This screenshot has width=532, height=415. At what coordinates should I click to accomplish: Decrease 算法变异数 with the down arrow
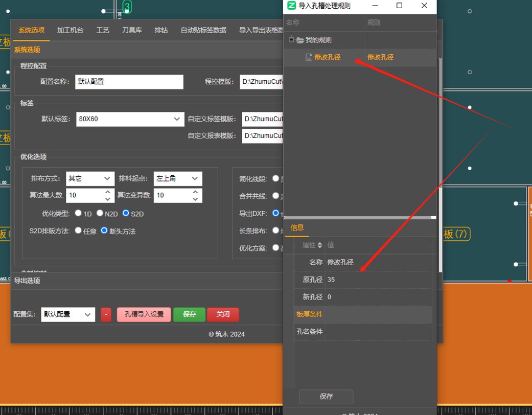point(196,199)
